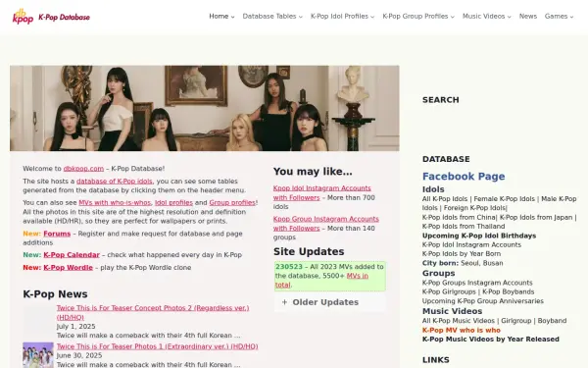Viewport: 588px width, 368px height.
Task: Open All K-Pop Idols sidebar link
Action: pos(445,199)
